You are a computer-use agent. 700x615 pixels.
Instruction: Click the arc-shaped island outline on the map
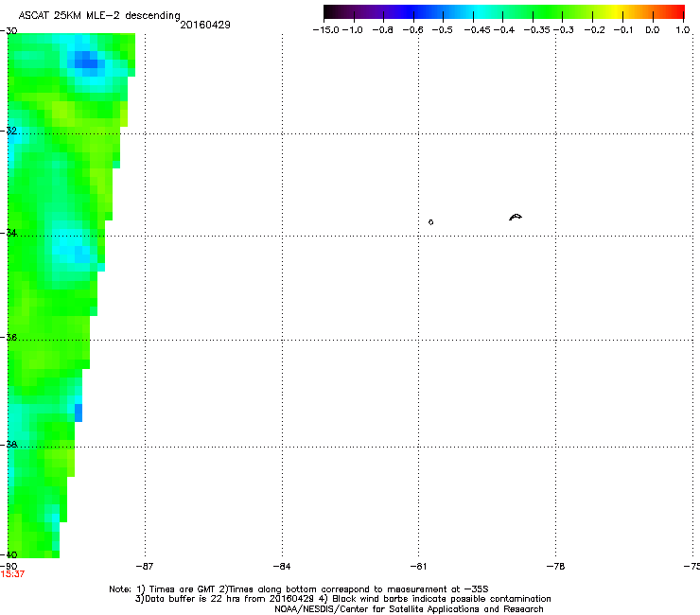pos(516,217)
